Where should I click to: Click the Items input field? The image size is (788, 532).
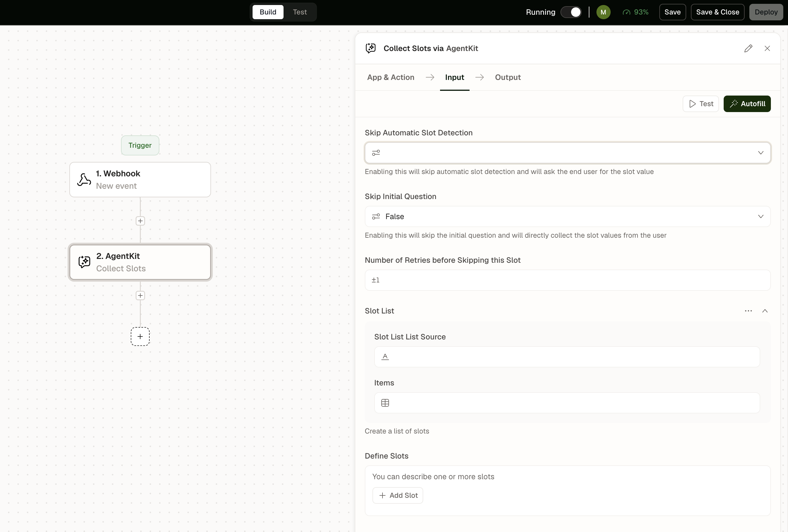pyautogui.click(x=567, y=403)
